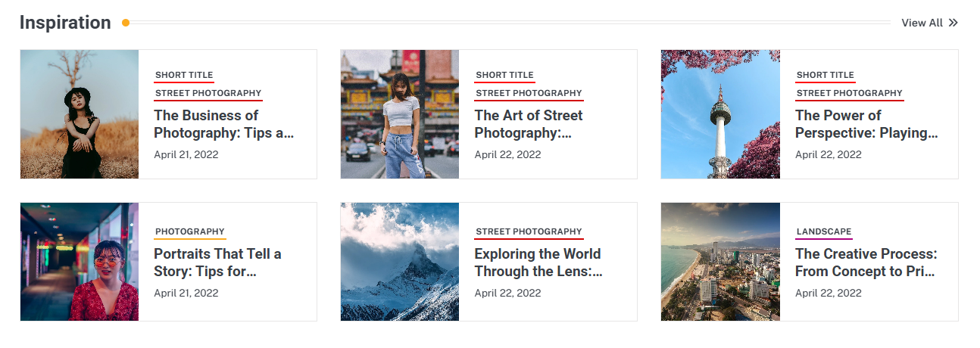Open The Power of Perspective article title
The image size is (980, 348).
(866, 124)
